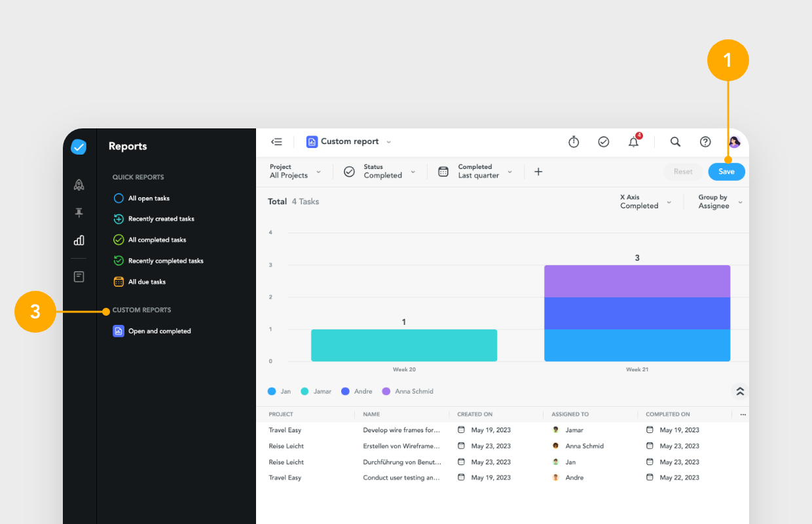The height and width of the screenshot is (524, 812).
Task: Open the Reports bar chart sidebar icon
Action: click(79, 240)
